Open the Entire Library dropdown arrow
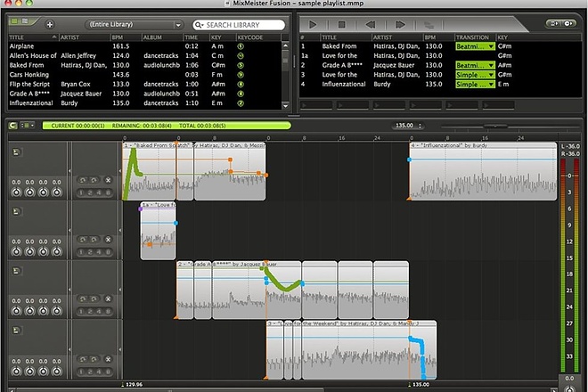Screen dimensions: 588x392 click(178, 25)
